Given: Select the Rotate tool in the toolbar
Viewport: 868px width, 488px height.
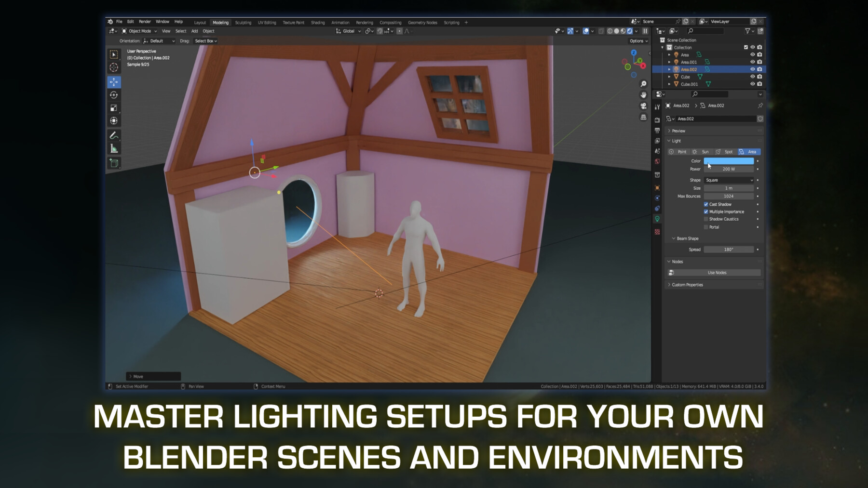Looking at the screenshot, I should pyautogui.click(x=114, y=95).
